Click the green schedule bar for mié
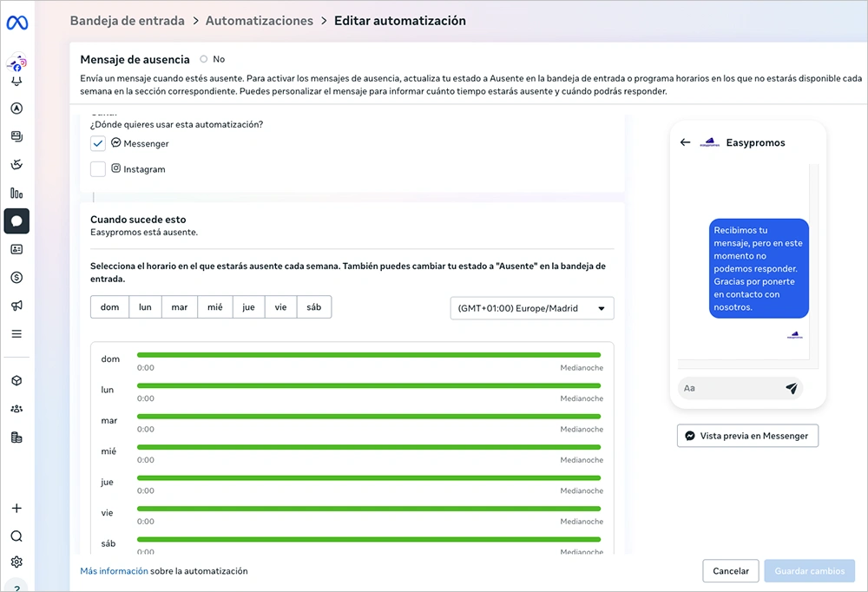The height and width of the screenshot is (592, 868). click(x=369, y=447)
